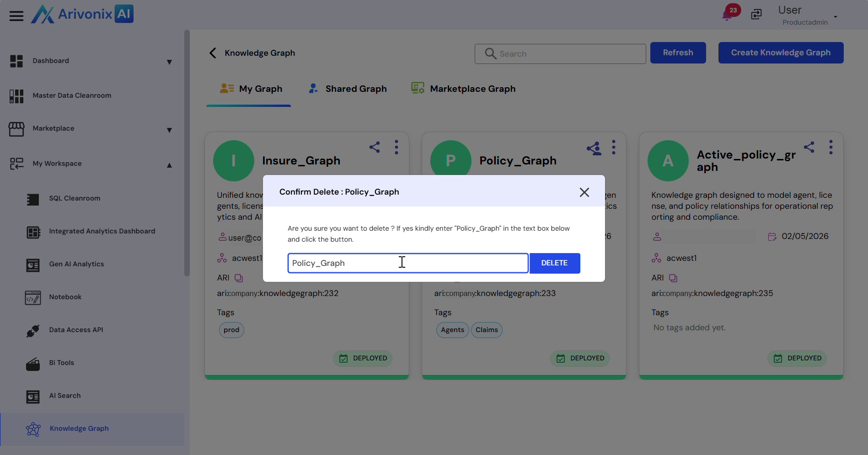Click the back arrow beside Knowledge Graph
868x455 pixels.
point(213,53)
